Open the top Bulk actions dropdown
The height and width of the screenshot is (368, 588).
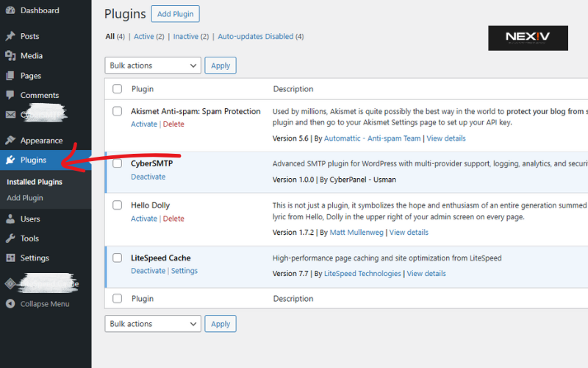click(153, 66)
